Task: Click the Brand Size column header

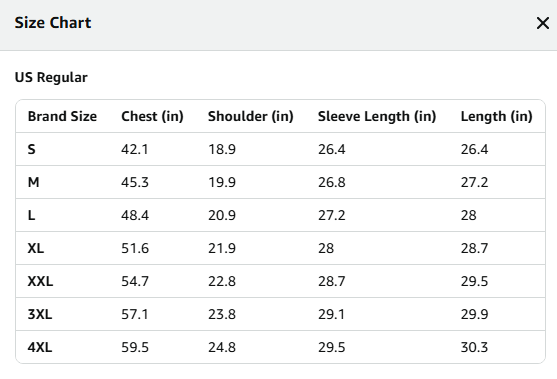Action: (x=62, y=117)
